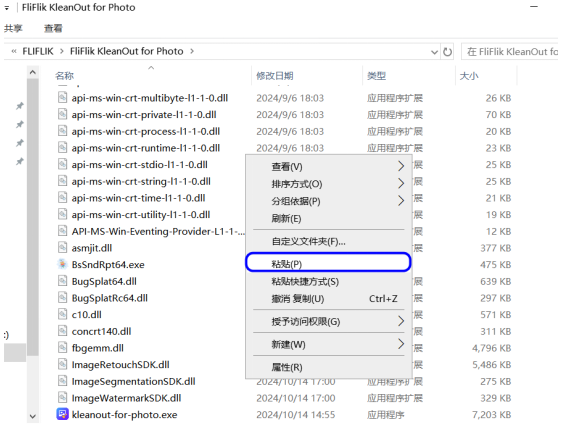Click the api-ms-win-crt-multibyte dll icon

[62, 98]
